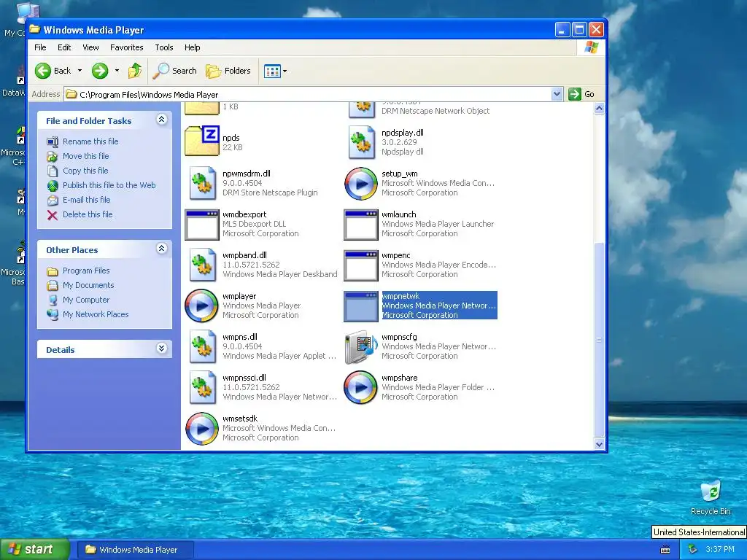Viewport: 747px width, 560px height.
Task: Expand the Details panel
Action: (161, 349)
